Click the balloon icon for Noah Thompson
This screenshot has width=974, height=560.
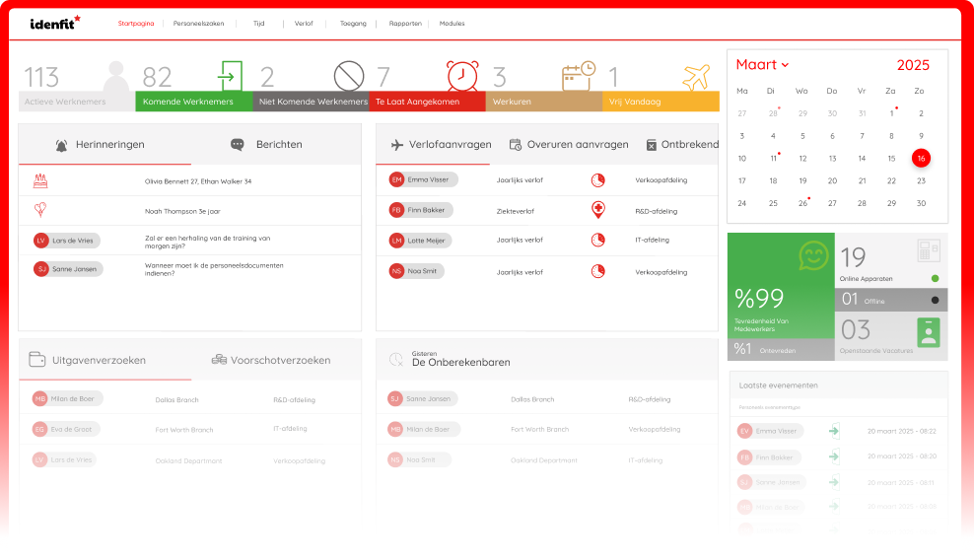[40, 210]
